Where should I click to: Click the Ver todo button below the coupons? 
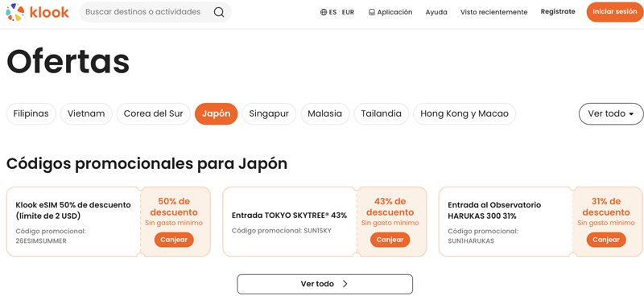pyautogui.click(x=324, y=284)
